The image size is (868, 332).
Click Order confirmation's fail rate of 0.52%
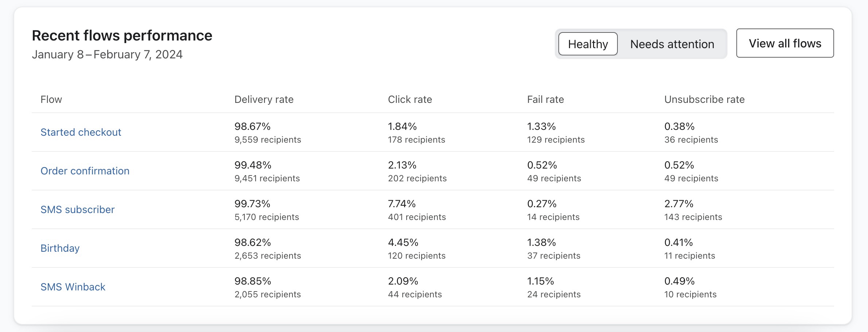coord(542,165)
